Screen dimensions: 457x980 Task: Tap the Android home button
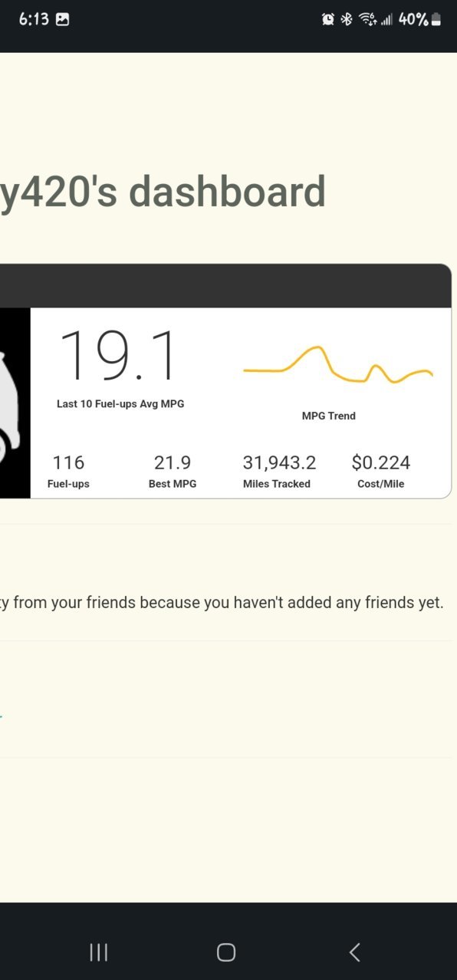pyautogui.click(x=225, y=952)
